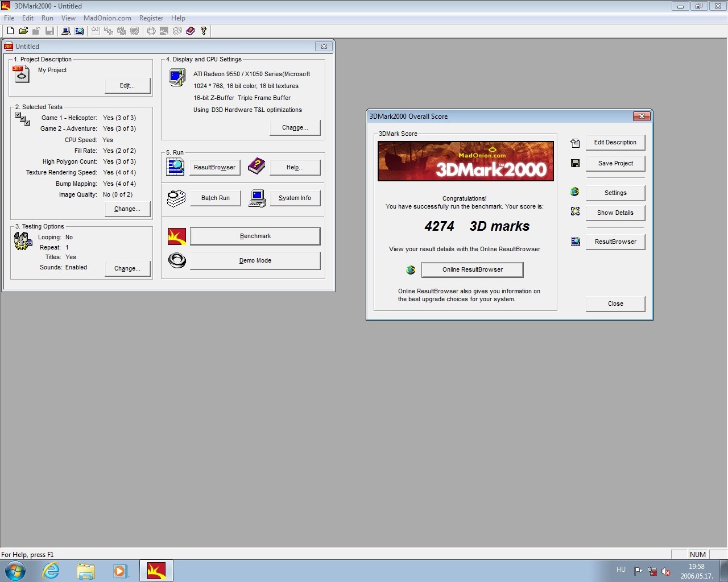Image resolution: width=728 pixels, height=582 pixels.
Task: Open Windows Explorer folder in taskbar
Action: [86, 571]
